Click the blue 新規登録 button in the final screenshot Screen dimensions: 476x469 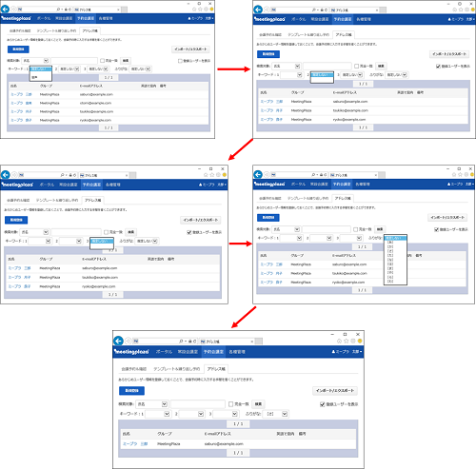tap(131, 391)
